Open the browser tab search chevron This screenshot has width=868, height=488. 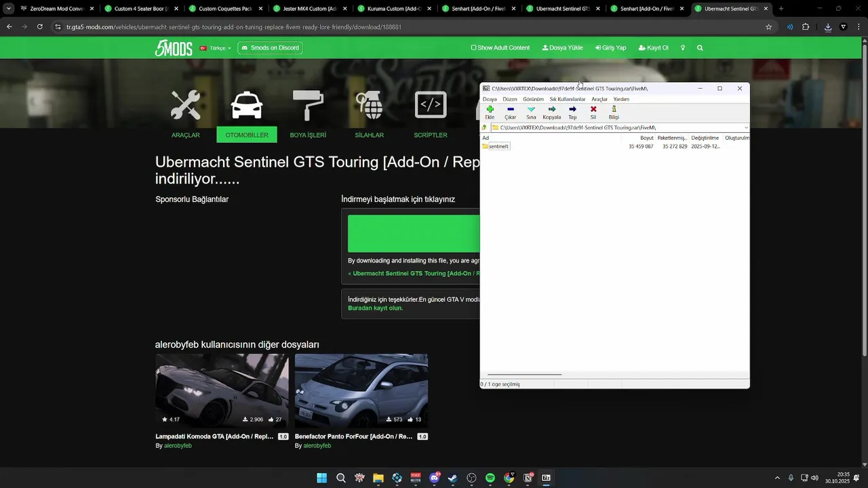[9, 9]
